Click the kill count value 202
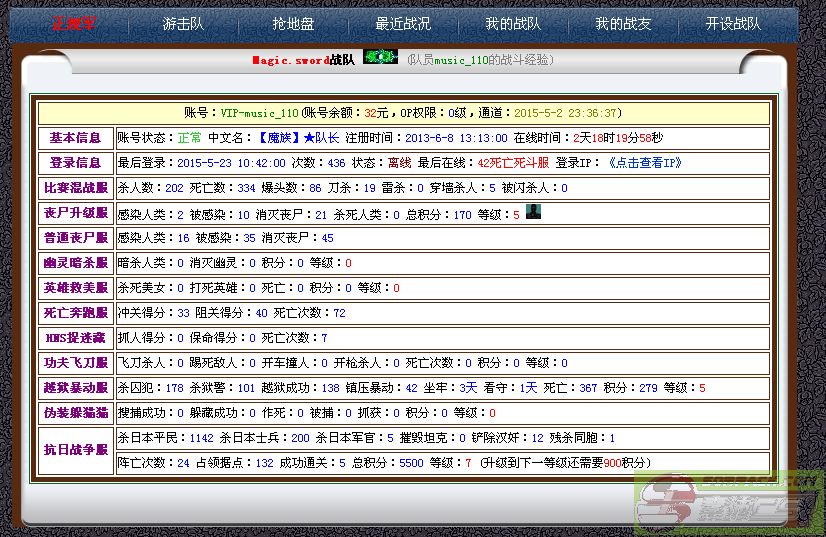 pos(174,188)
